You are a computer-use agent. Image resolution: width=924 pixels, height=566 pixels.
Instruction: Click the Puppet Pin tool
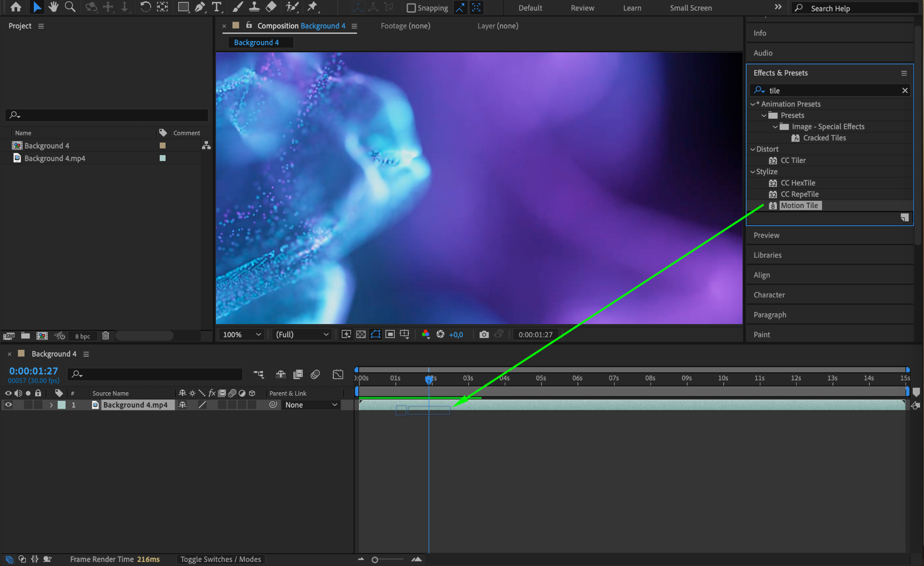tap(312, 7)
